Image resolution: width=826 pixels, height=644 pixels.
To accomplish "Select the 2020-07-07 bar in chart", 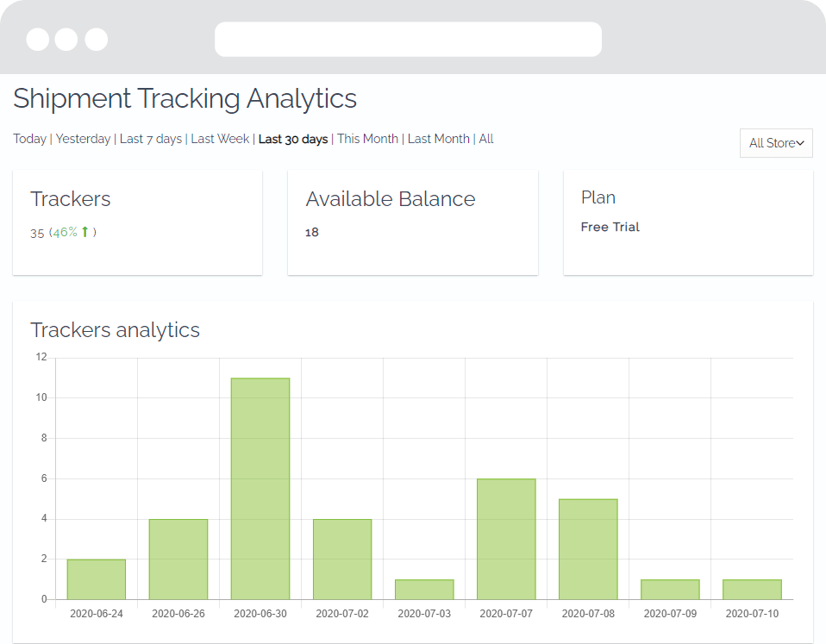I will [x=506, y=539].
